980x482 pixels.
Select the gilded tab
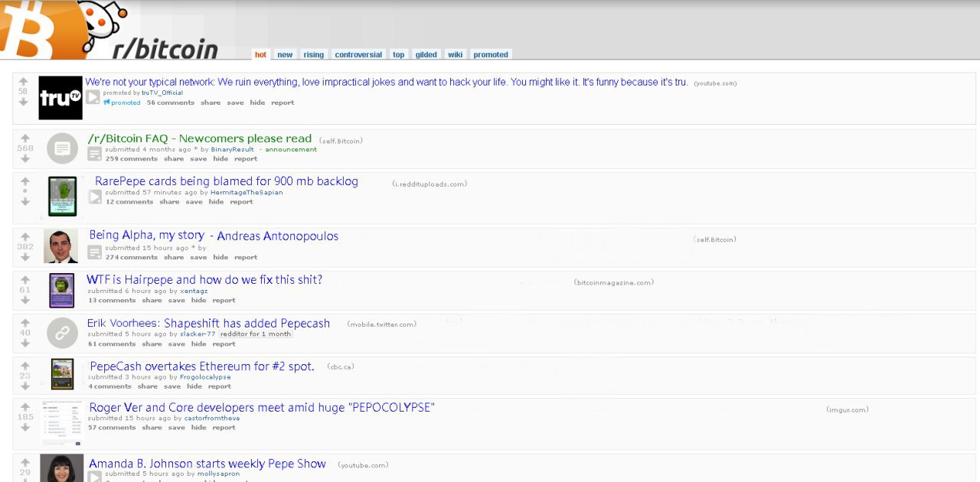(426, 54)
